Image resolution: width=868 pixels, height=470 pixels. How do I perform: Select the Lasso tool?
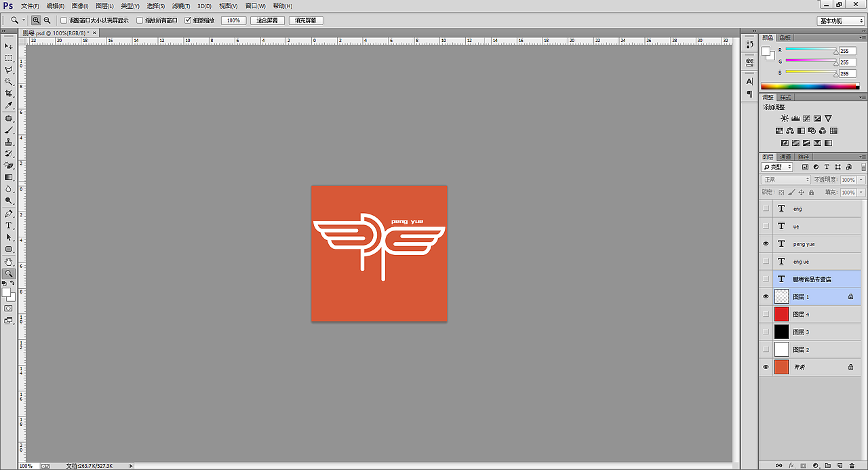pyautogui.click(x=9, y=70)
